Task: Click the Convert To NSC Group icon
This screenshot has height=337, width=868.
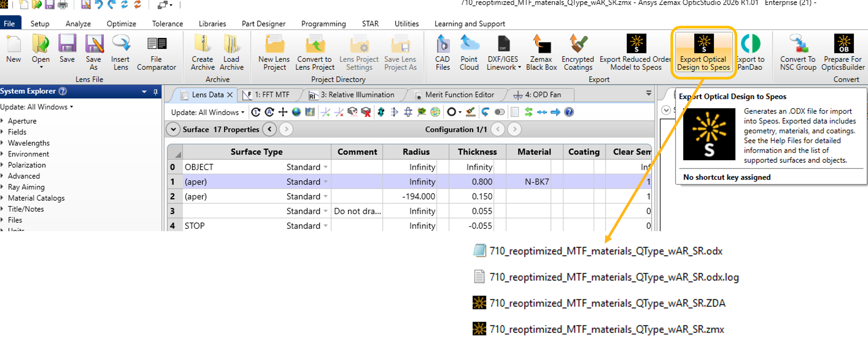Action: click(x=798, y=52)
